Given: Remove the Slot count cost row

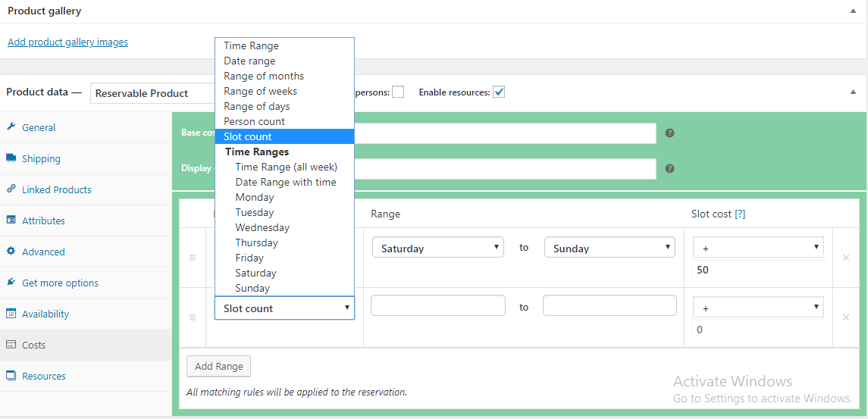Looking at the screenshot, I should 846,317.
